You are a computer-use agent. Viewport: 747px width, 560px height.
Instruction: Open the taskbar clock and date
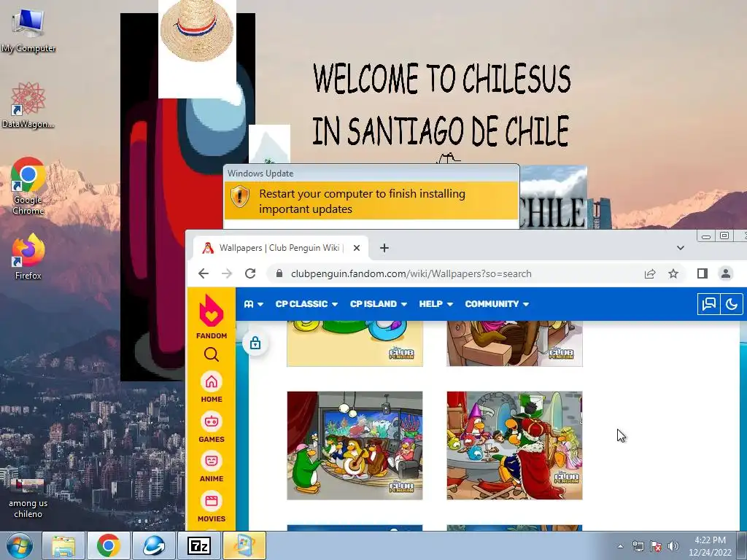(710, 546)
